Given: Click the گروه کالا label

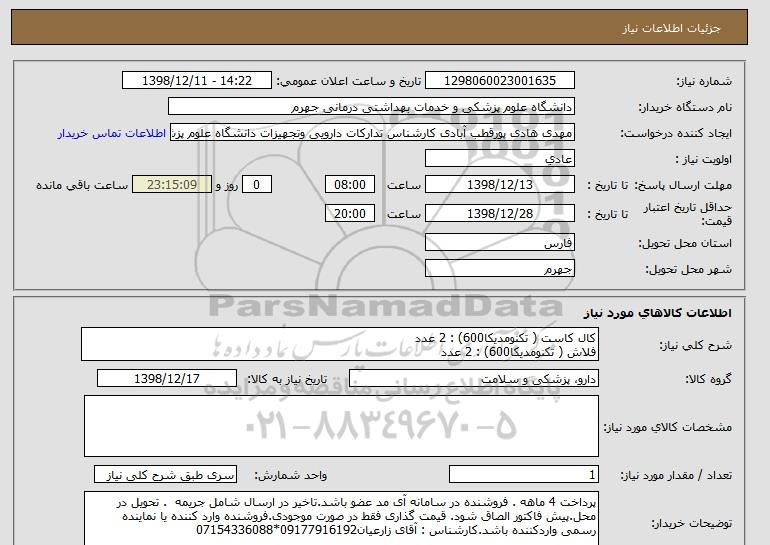Looking at the screenshot, I should click(709, 379).
